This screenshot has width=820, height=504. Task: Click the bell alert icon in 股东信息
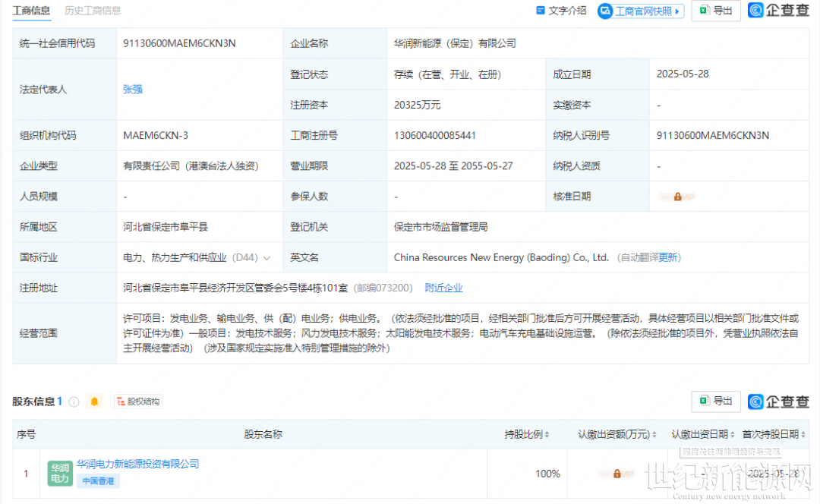click(x=95, y=402)
